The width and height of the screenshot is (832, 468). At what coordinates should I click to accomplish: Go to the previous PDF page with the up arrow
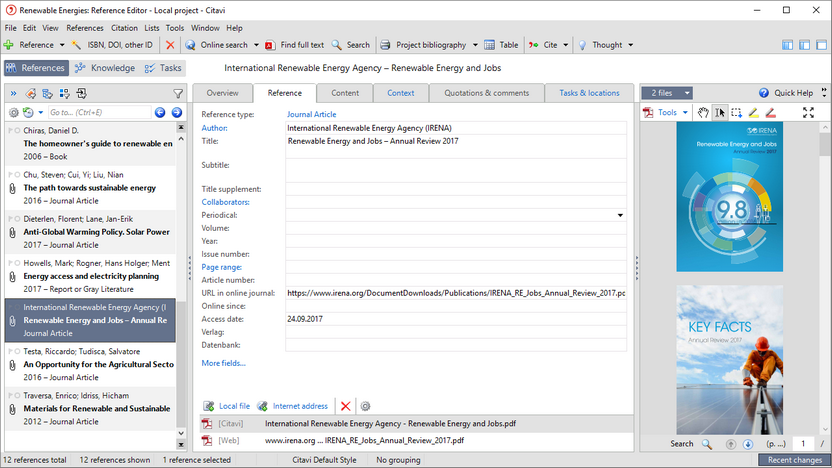coord(731,444)
